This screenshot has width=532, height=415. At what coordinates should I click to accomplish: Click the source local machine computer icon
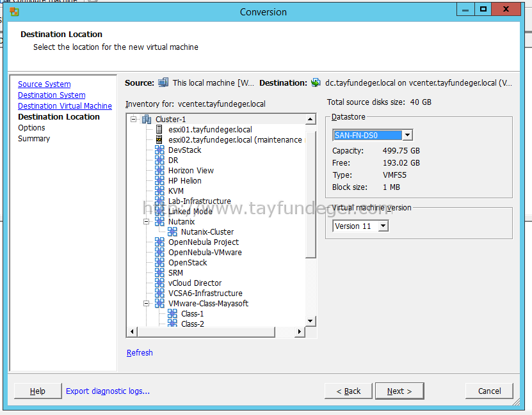163,82
